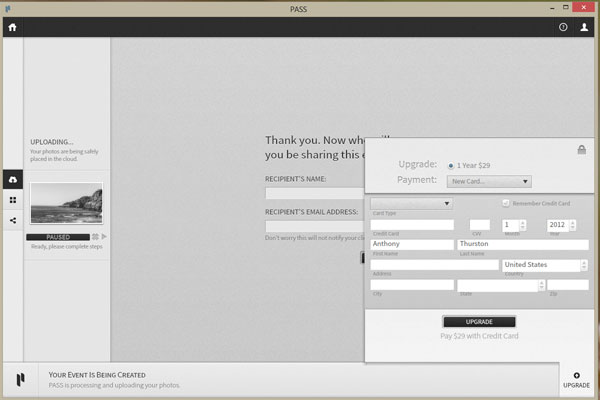
Task: Click the Month value field showing 1
Action: click(510, 225)
